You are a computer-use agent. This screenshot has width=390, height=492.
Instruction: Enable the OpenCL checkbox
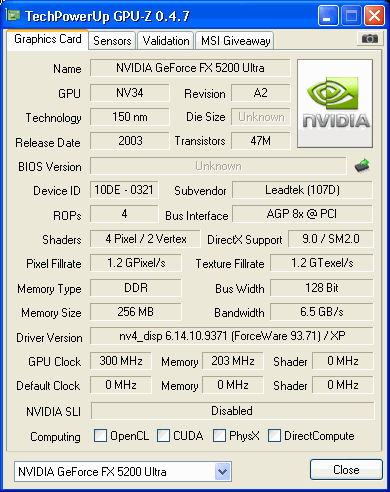point(100,435)
